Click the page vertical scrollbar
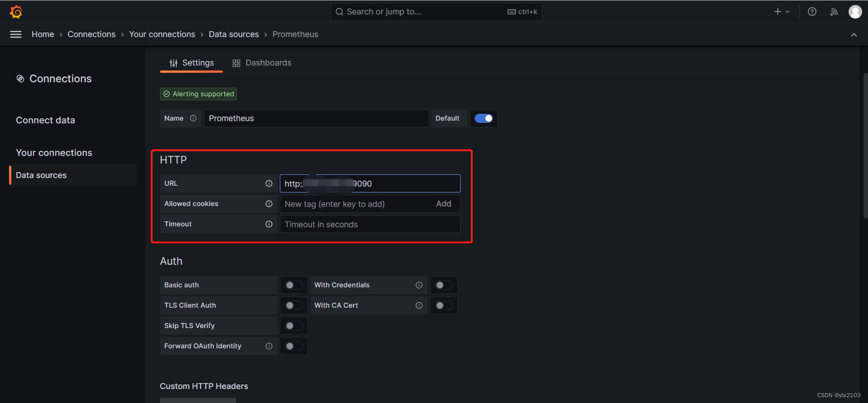Screen dimensions: 868x403 [865, 145]
